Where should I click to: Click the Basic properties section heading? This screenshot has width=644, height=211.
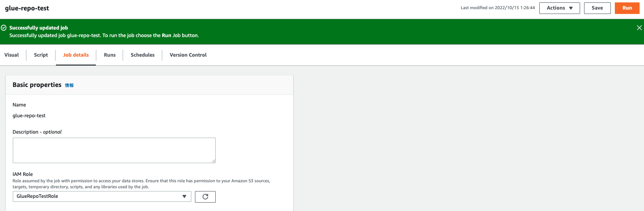pyautogui.click(x=37, y=85)
